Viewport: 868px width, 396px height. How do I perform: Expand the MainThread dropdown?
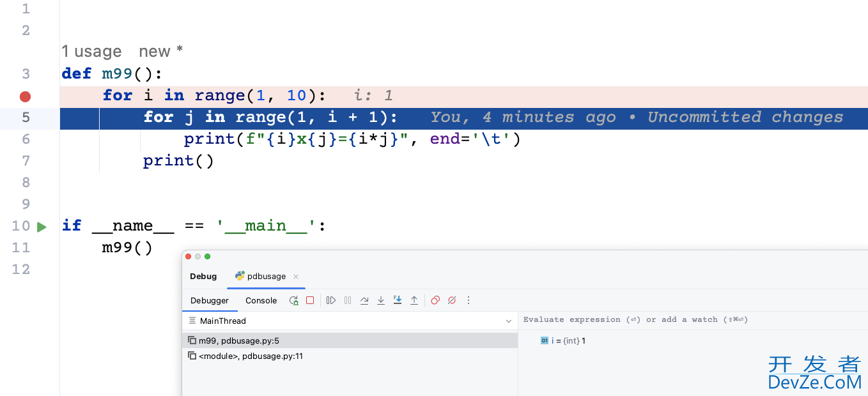click(x=509, y=321)
